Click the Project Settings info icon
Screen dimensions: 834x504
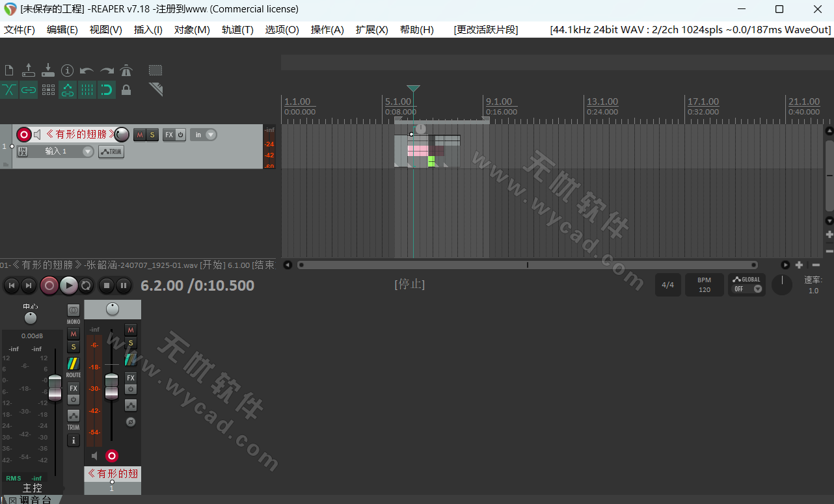(67, 70)
